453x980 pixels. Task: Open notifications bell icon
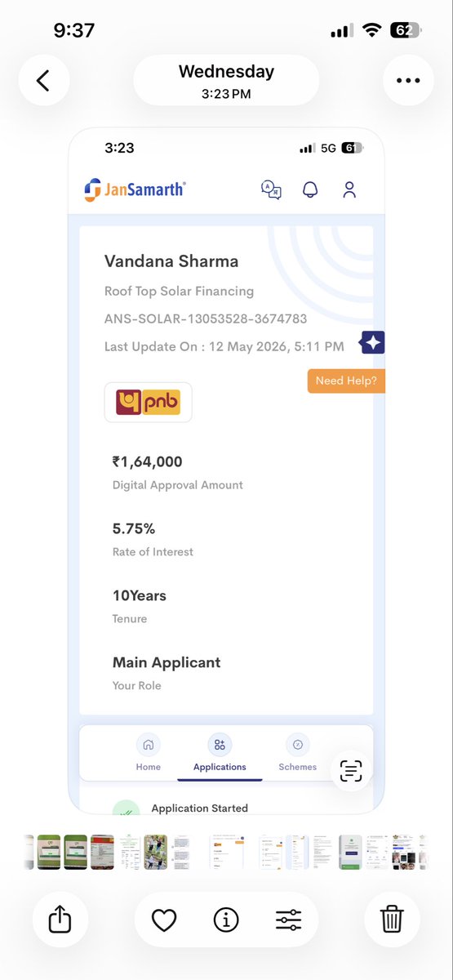tap(310, 189)
